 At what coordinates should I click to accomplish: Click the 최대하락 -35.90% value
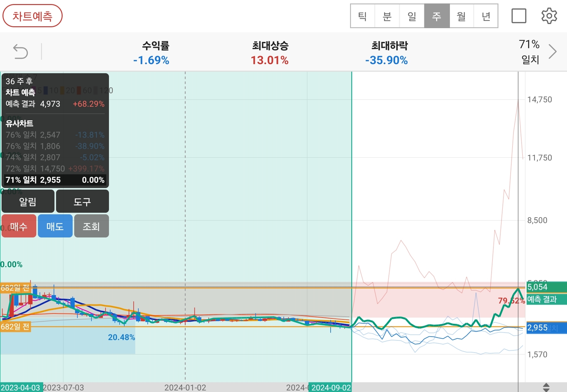[386, 60]
